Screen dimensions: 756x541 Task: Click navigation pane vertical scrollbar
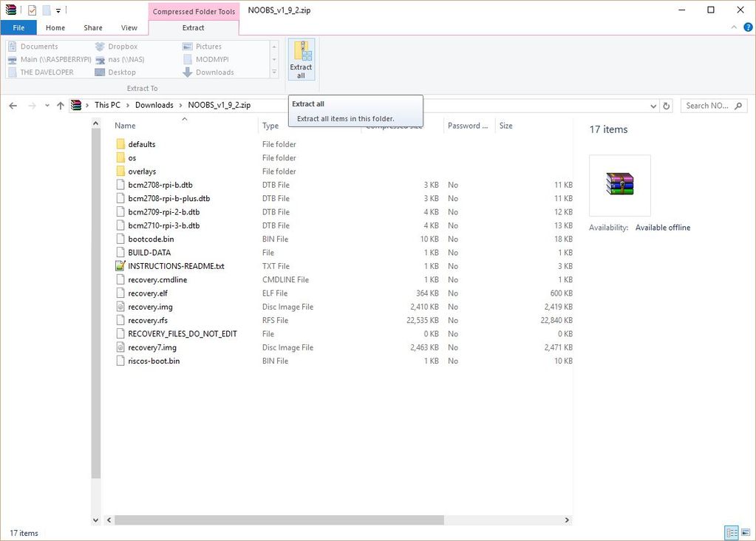tap(95, 303)
